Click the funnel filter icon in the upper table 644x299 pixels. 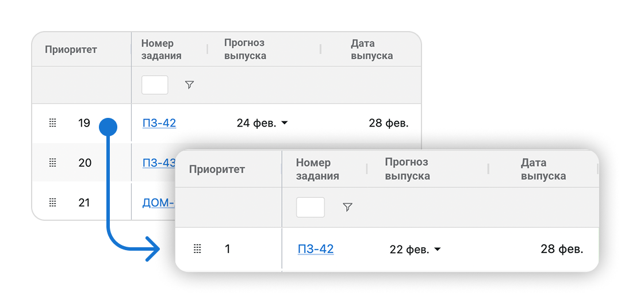click(189, 85)
